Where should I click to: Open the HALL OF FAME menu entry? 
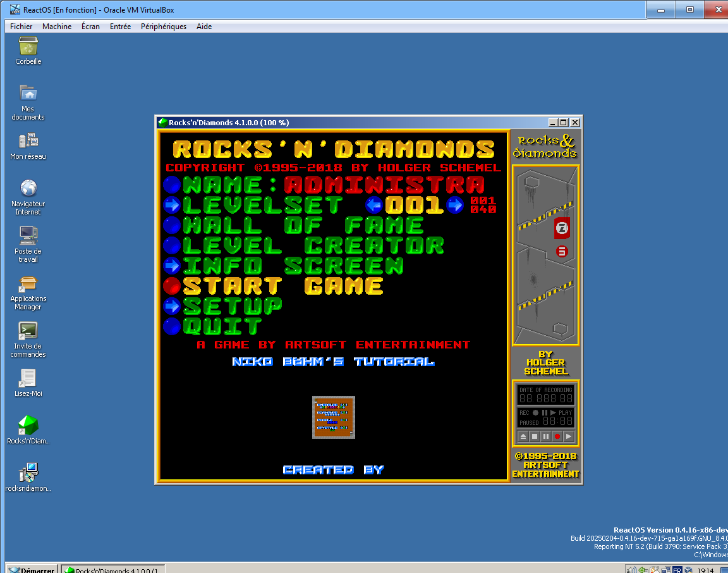pyautogui.click(x=303, y=225)
